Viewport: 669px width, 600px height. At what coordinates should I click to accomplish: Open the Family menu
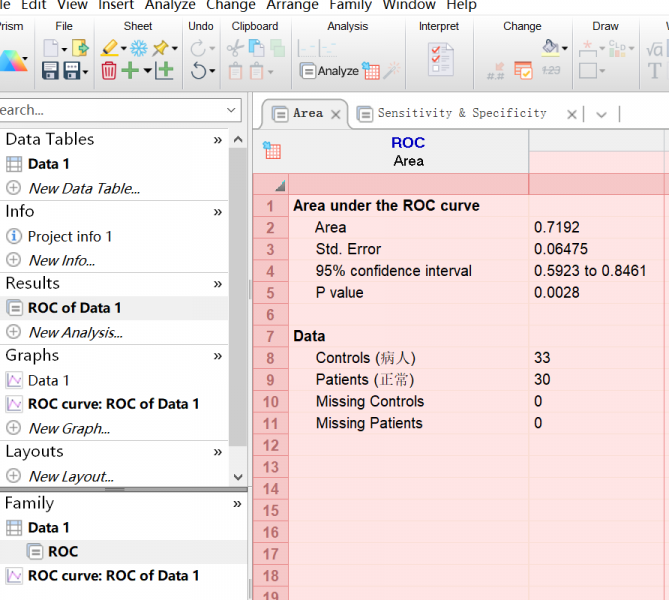pyautogui.click(x=350, y=5)
